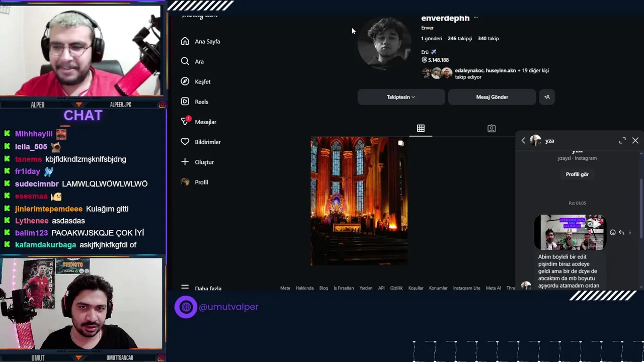The height and width of the screenshot is (362, 644).
Task: Click the @umutvalper handle text
Action: coord(228,307)
